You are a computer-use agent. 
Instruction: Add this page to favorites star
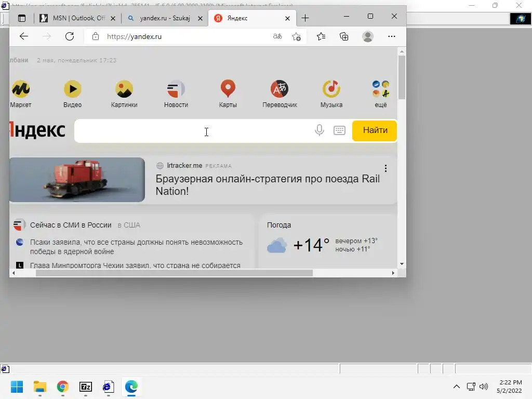point(296,37)
